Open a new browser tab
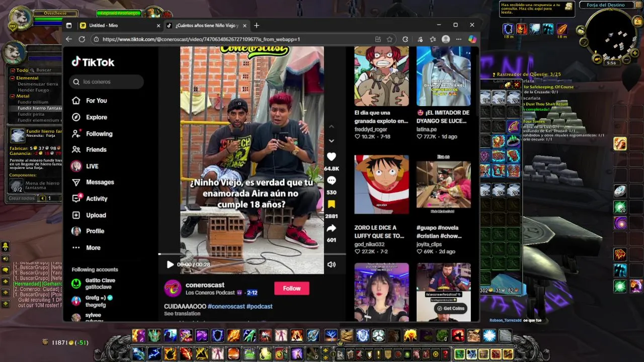 click(x=257, y=25)
